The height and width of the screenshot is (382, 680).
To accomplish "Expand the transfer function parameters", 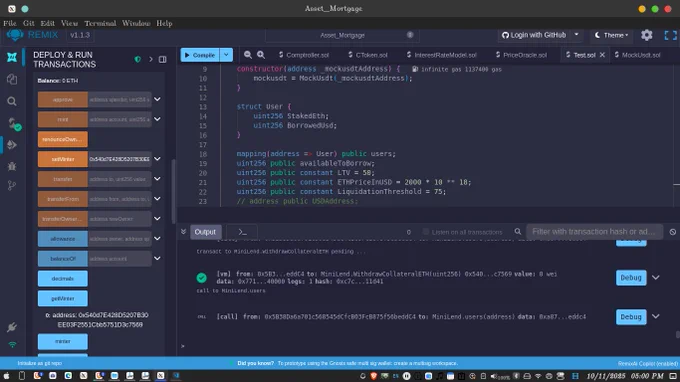I will coord(157,179).
